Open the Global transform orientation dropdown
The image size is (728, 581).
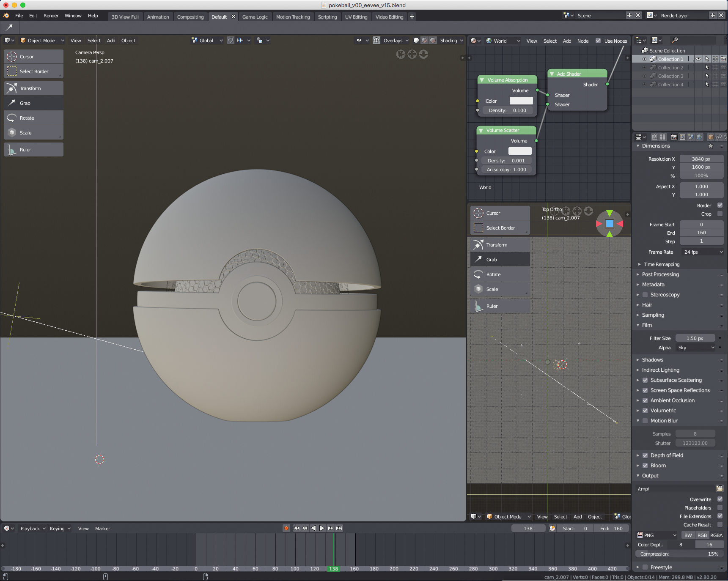click(207, 41)
